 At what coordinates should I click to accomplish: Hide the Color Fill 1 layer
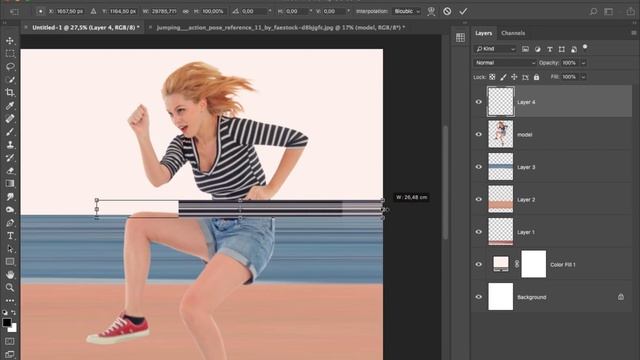click(478, 264)
